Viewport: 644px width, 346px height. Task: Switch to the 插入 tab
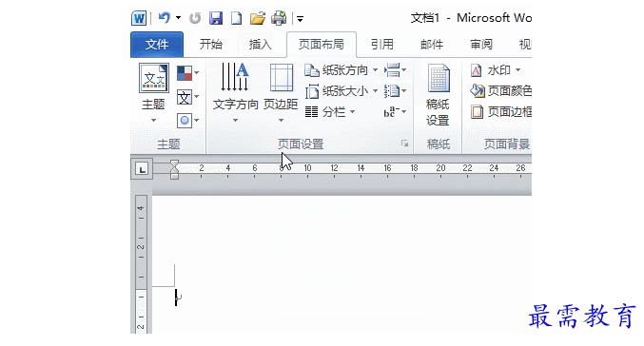coord(261,45)
